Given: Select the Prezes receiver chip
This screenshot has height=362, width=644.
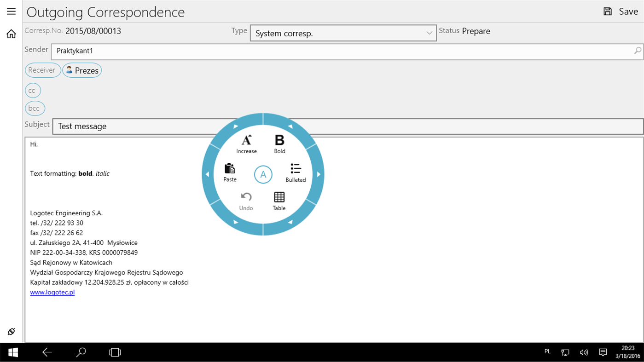Looking at the screenshot, I should (x=82, y=70).
